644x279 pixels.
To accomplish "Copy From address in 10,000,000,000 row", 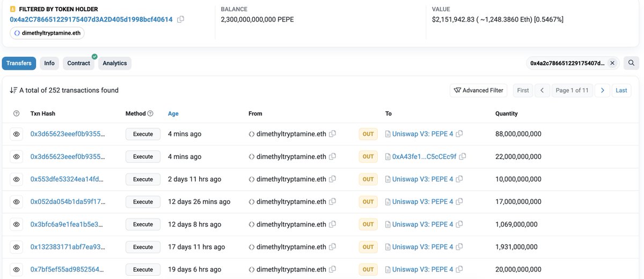I will coord(333,179).
